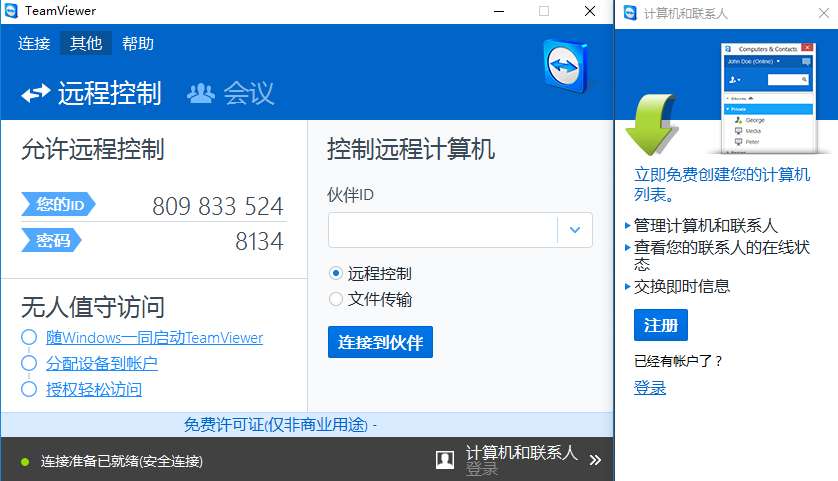Click the 注册 button
The width and height of the screenshot is (838, 481).
[661, 325]
